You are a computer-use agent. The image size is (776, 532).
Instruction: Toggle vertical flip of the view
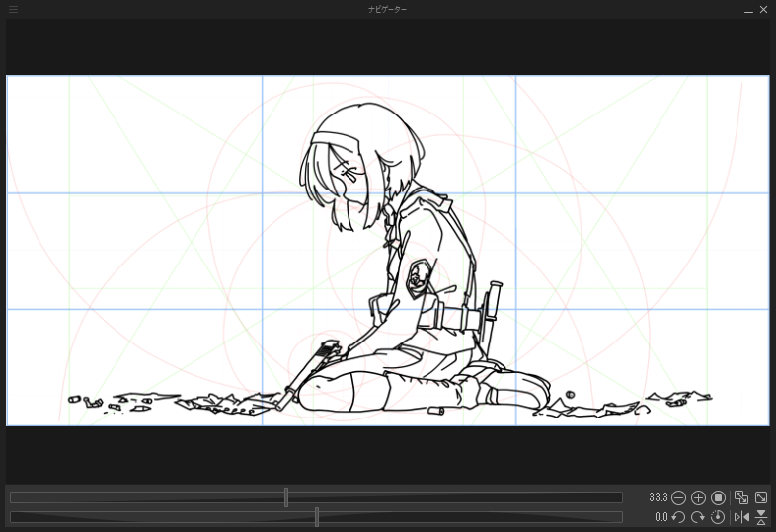pos(761,517)
